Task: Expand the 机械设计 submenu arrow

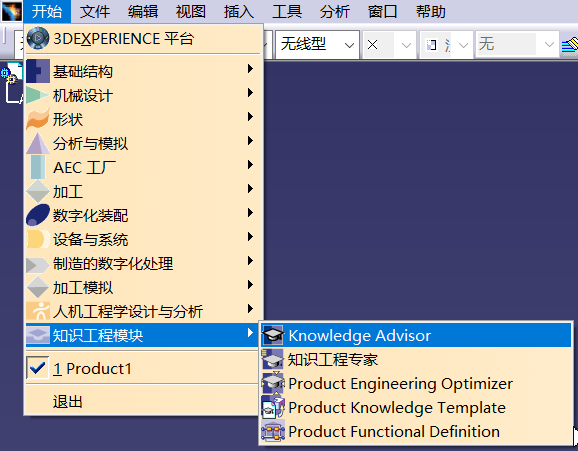Action: 250,93
